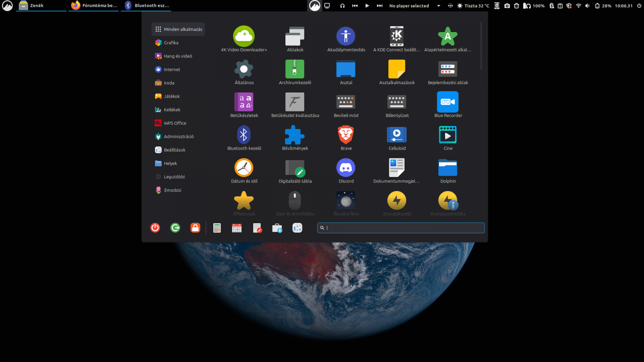This screenshot has height=362, width=644.
Task: Select the Kellékek category
Action: click(x=178, y=110)
